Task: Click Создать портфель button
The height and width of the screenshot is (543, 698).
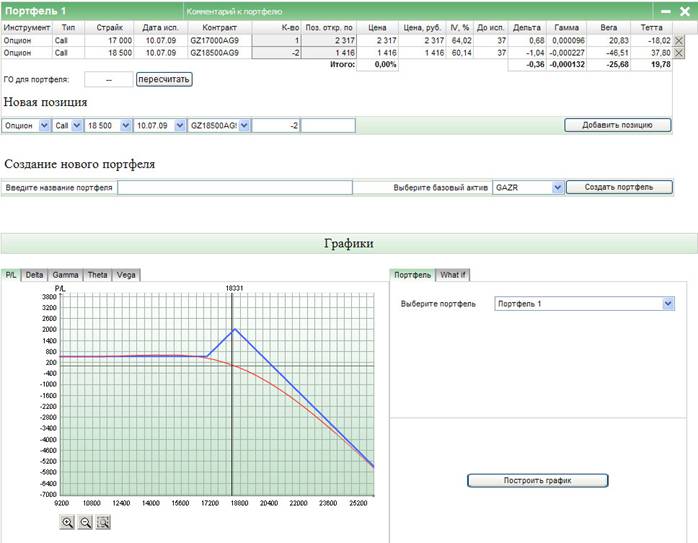Action: click(619, 187)
